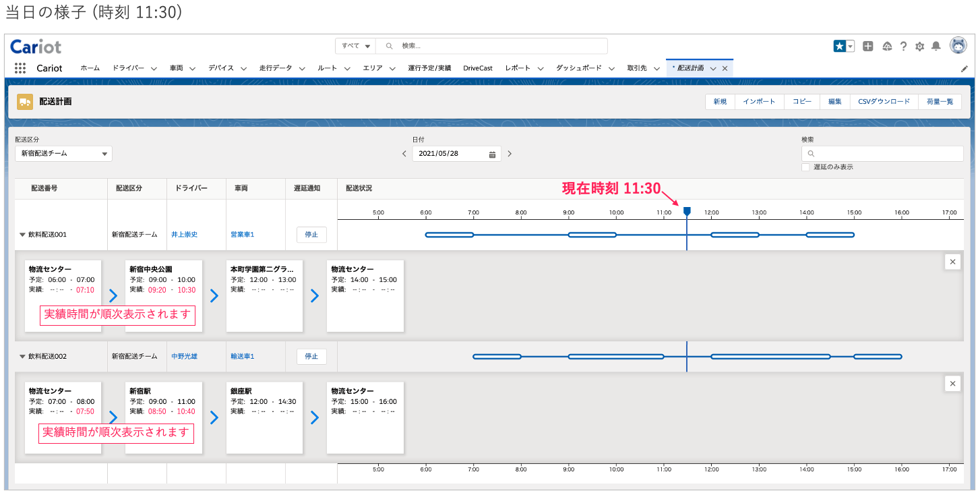Open the Salesforce help question mark icon
The image size is (980, 495).
(903, 46)
